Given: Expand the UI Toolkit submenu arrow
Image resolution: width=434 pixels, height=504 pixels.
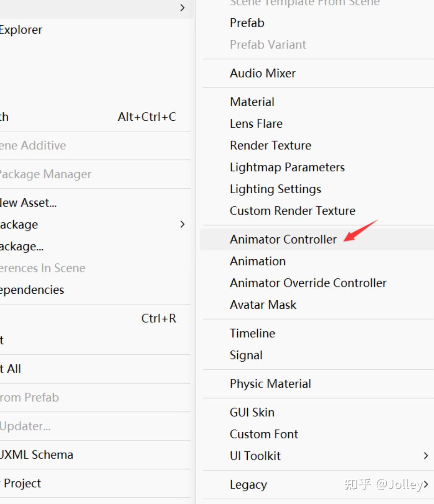Looking at the screenshot, I should pos(426,456).
